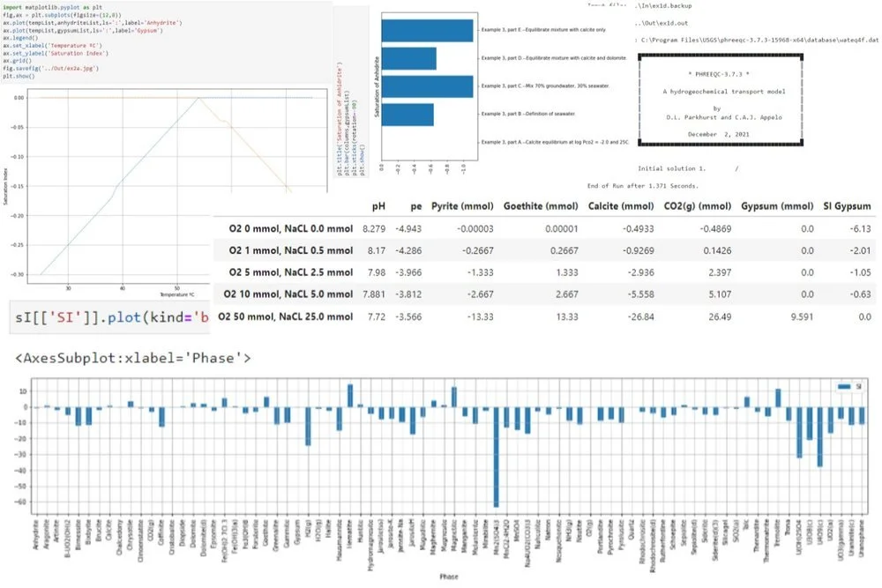Viewport: 882px width, 588px height.
Task: Expand the Example 3, part B bar label
Action: 529,115
